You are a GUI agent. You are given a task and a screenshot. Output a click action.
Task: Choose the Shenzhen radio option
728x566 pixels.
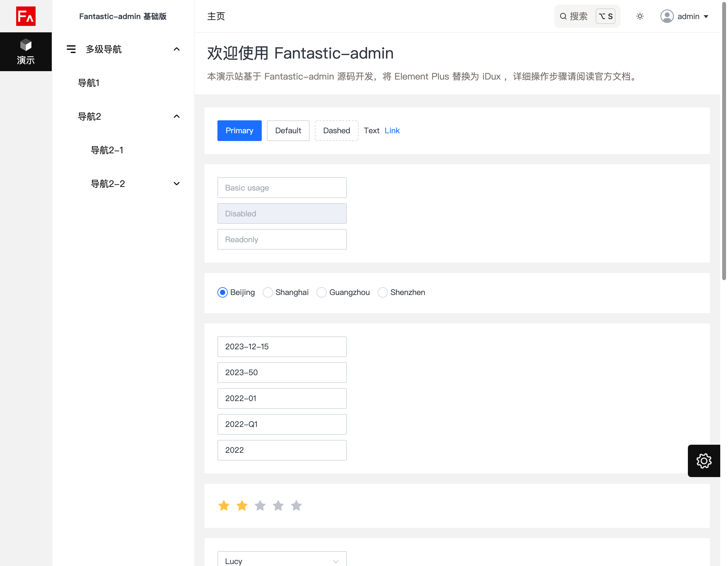click(x=382, y=292)
